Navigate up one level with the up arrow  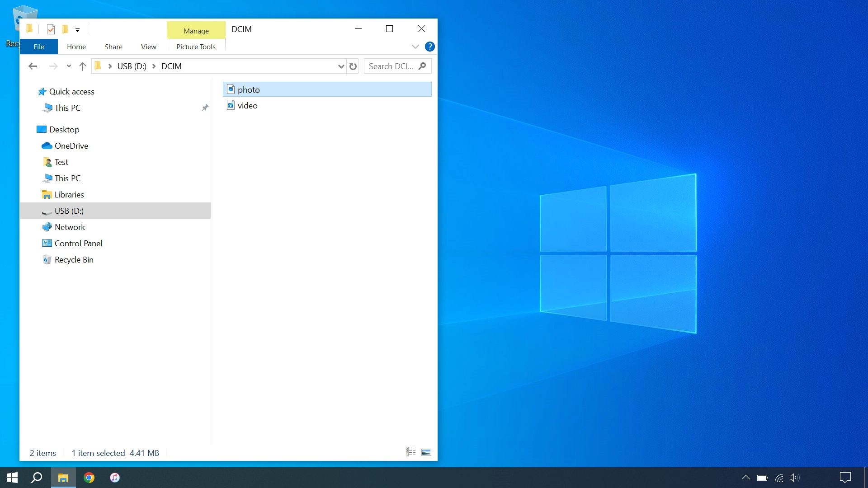83,66
